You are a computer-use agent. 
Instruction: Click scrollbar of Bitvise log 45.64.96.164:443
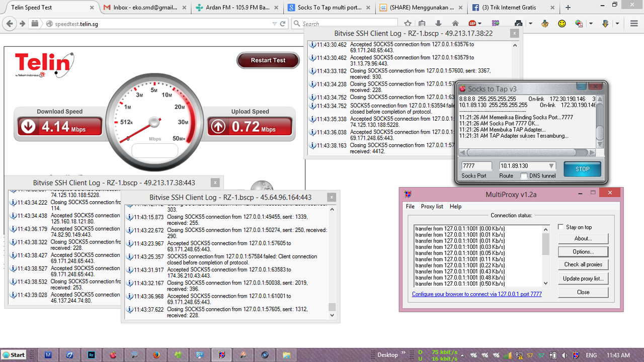pyautogui.click(x=332, y=261)
